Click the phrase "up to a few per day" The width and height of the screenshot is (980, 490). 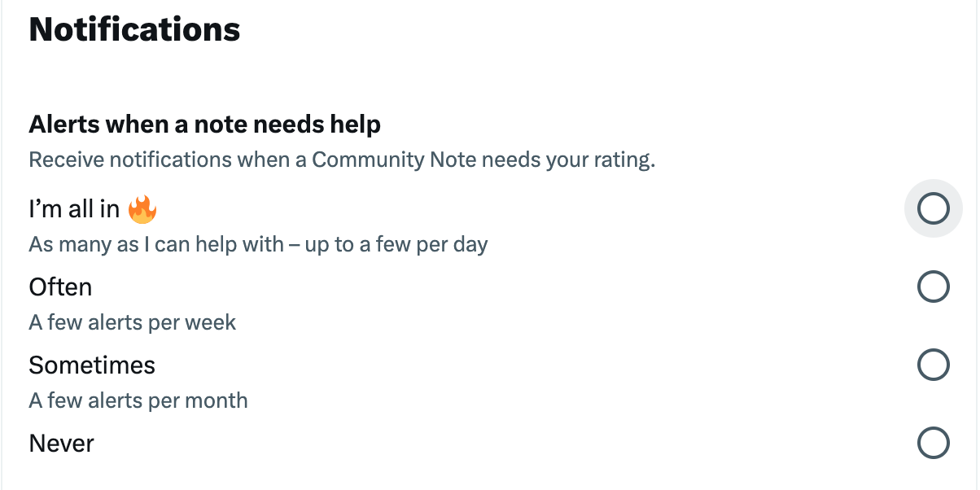coord(396,244)
